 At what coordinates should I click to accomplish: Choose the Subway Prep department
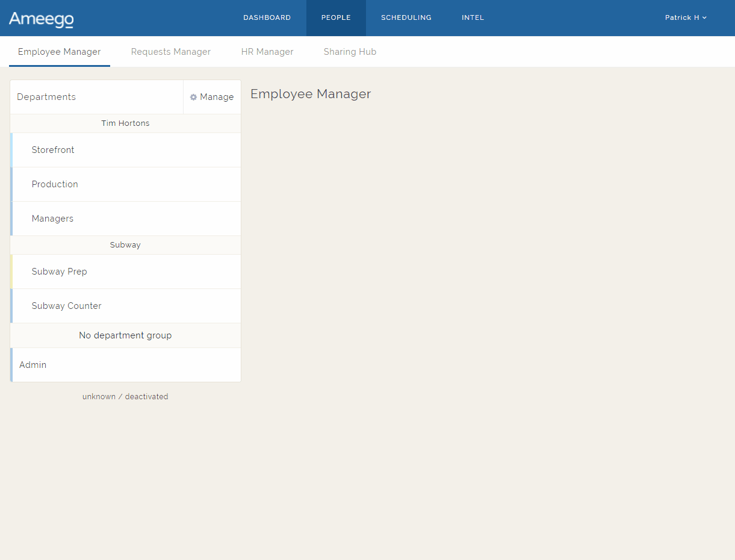coord(59,272)
